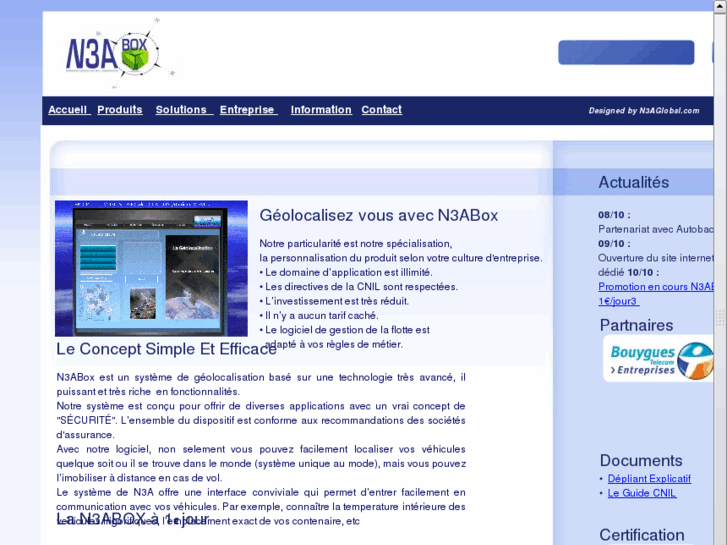Viewport: 727px width, 545px height.
Task: Open the Entreprise menu item
Action: 247,110
